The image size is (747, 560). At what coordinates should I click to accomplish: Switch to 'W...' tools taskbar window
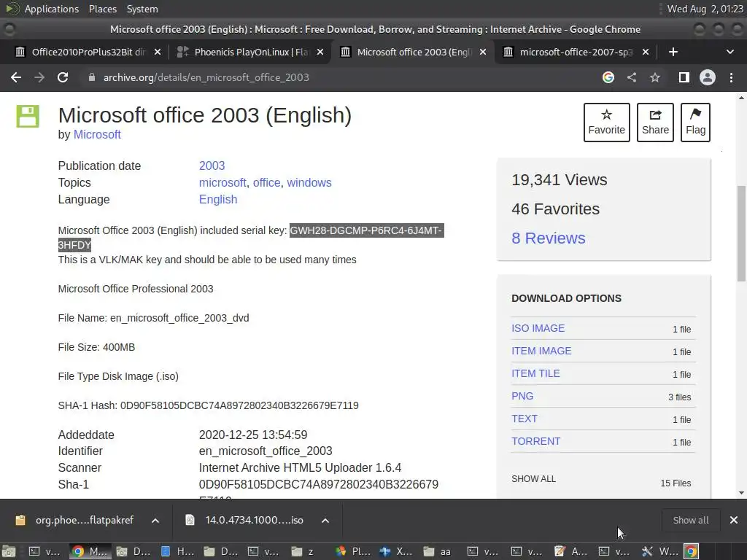pos(659,551)
